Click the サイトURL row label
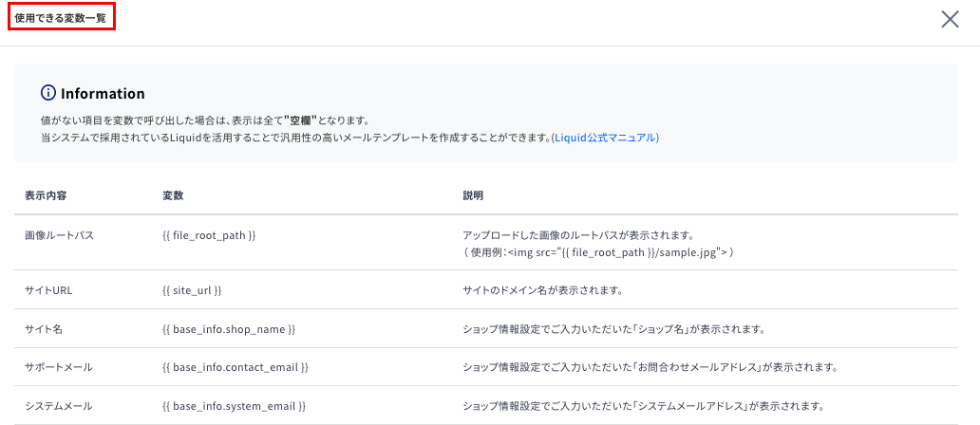This screenshot has width=980, height=425. click(x=48, y=291)
